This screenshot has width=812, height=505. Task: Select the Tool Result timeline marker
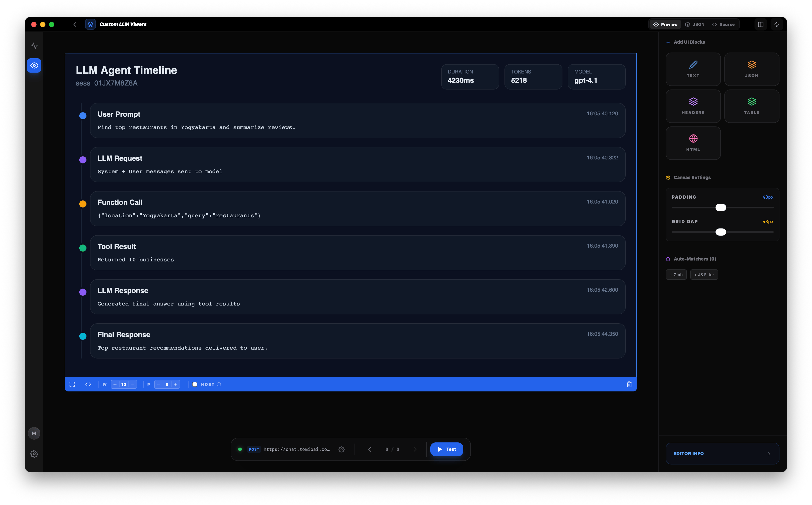(83, 248)
